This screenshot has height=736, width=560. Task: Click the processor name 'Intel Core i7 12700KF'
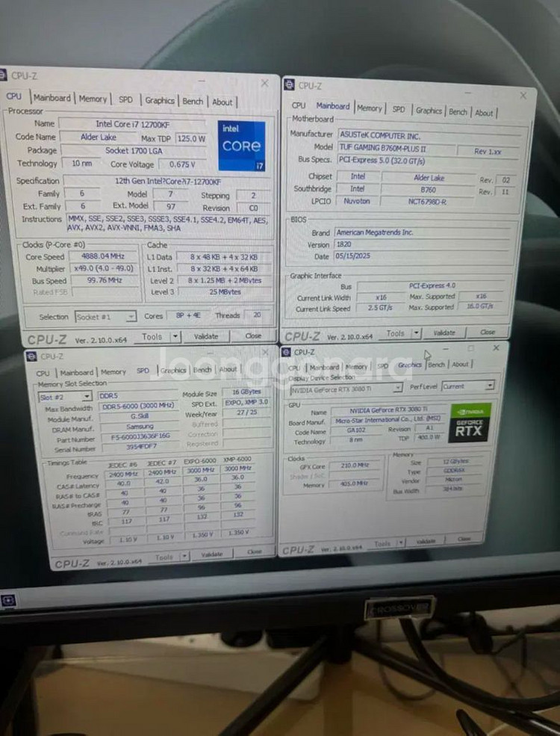click(x=133, y=124)
